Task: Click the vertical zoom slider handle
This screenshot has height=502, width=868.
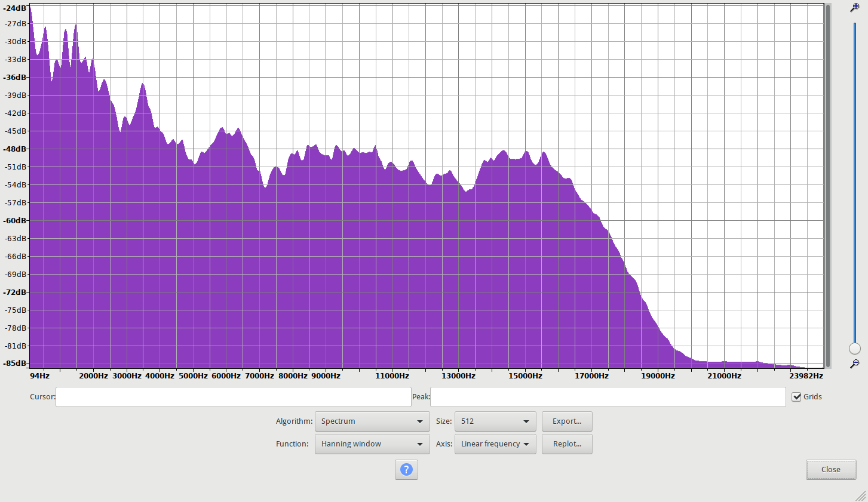Action: coord(855,349)
